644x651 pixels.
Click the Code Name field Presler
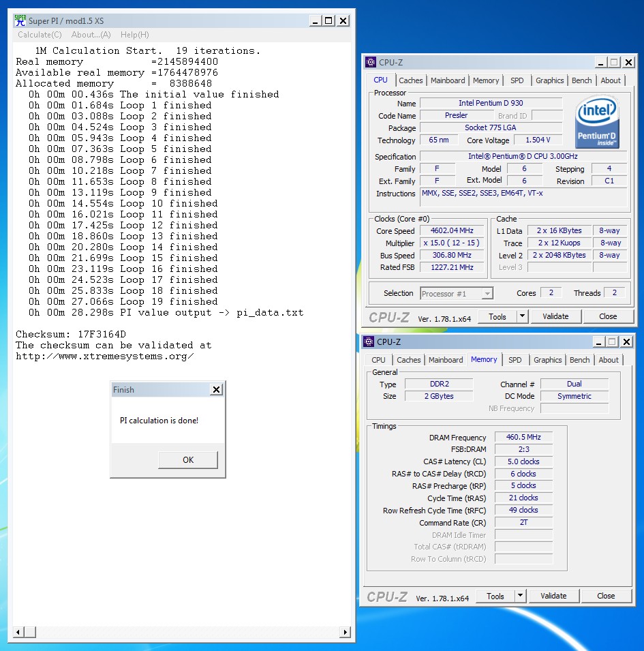click(456, 115)
